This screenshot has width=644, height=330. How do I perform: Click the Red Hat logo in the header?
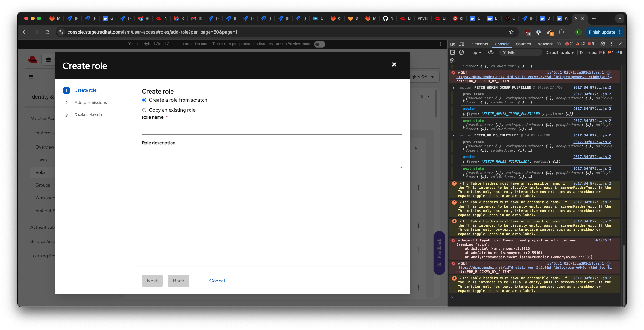[33, 59]
